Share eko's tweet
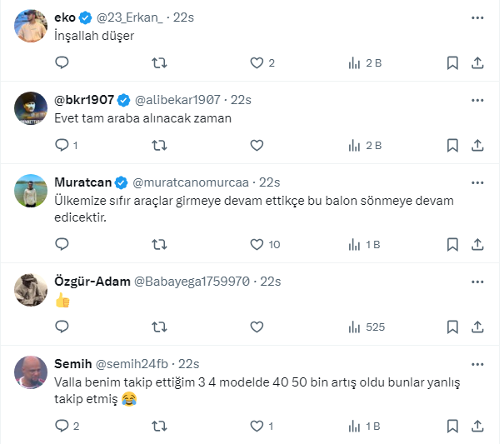The height and width of the screenshot is (444, 504). (477, 62)
